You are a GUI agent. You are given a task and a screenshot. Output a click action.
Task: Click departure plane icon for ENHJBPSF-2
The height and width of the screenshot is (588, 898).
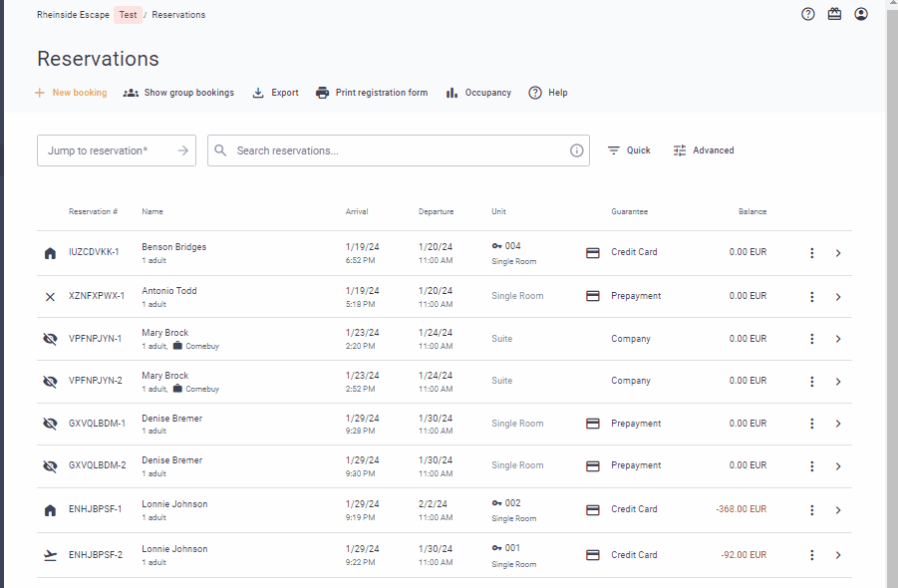[x=50, y=555]
